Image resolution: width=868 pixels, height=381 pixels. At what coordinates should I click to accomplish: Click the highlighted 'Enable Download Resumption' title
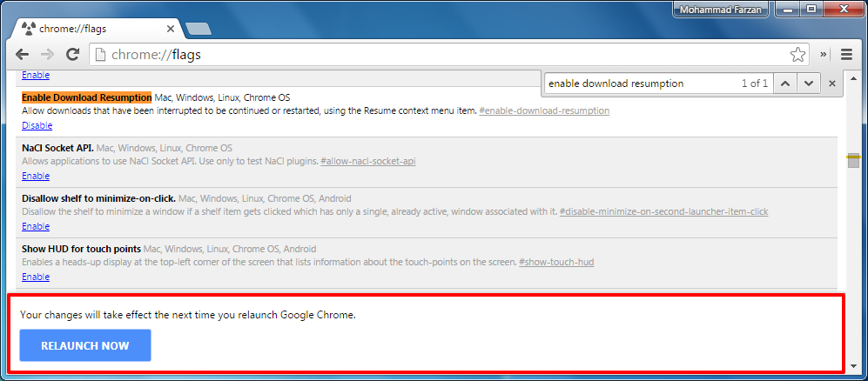click(x=86, y=97)
